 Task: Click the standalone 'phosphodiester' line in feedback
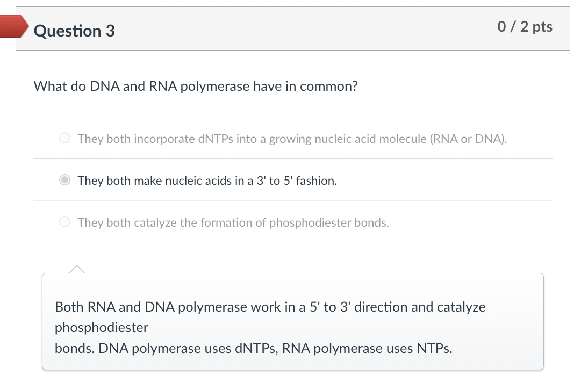point(102,327)
